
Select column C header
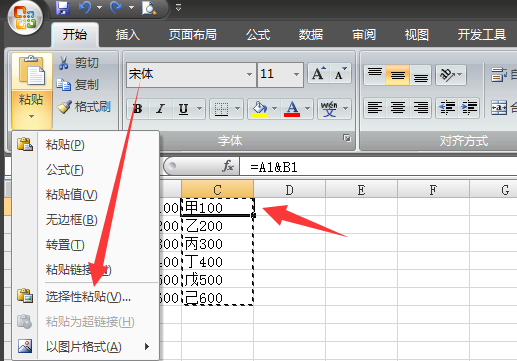pos(218,190)
